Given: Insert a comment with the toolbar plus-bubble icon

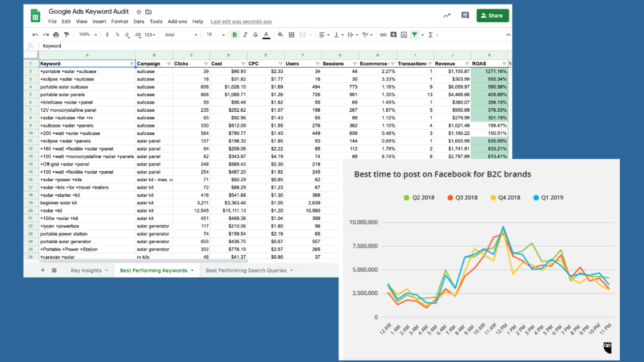Looking at the screenshot, I should pyautogui.click(x=394, y=35).
